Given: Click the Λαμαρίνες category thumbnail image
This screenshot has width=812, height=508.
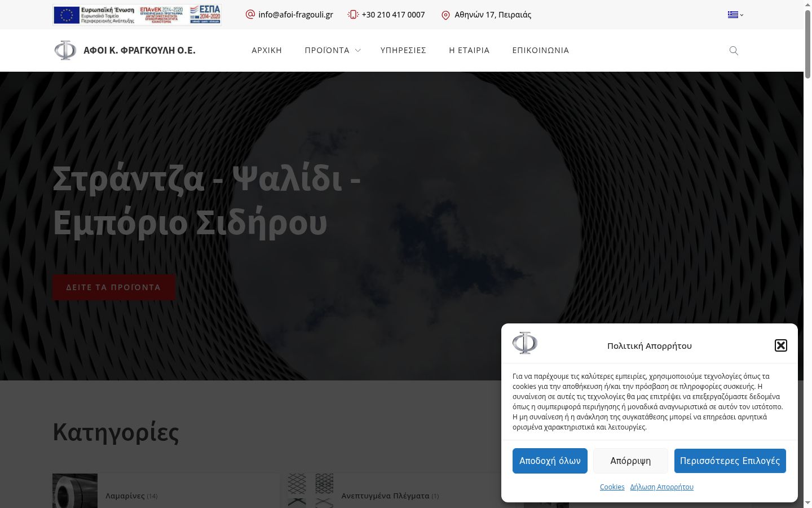Looking at the screenshot, I should pos(75,491).
